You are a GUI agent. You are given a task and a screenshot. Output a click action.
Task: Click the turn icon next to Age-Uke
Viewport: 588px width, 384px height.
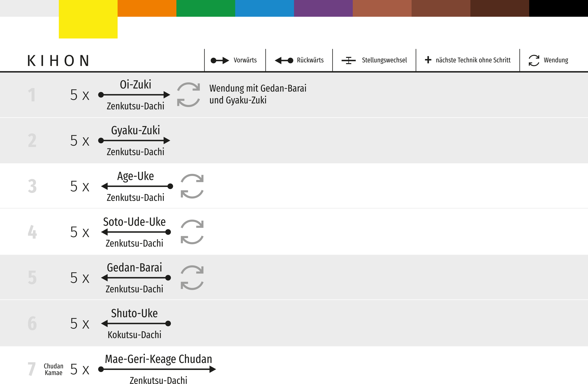pyautogui.click(x=192, y=186)
